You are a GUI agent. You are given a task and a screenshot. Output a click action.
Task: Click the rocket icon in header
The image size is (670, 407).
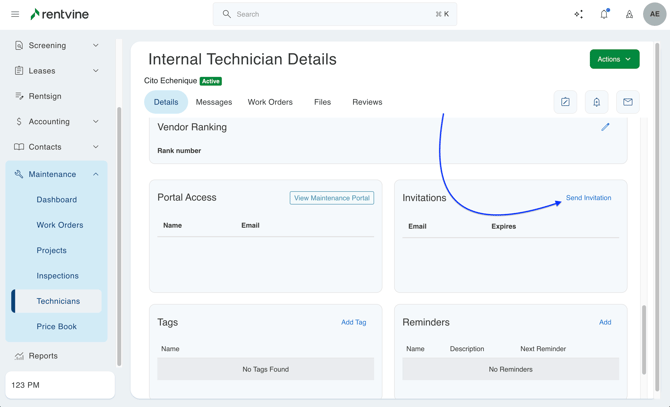coord(629,14)
